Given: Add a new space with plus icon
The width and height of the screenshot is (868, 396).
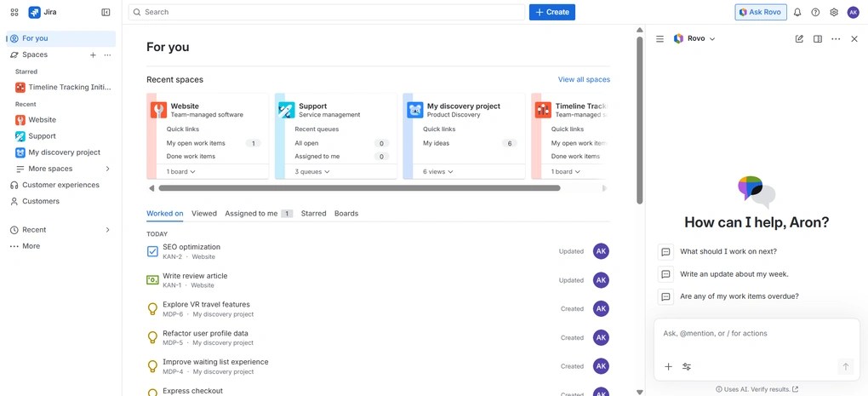Looking at the screenshot, I should (x=93, y=55).
